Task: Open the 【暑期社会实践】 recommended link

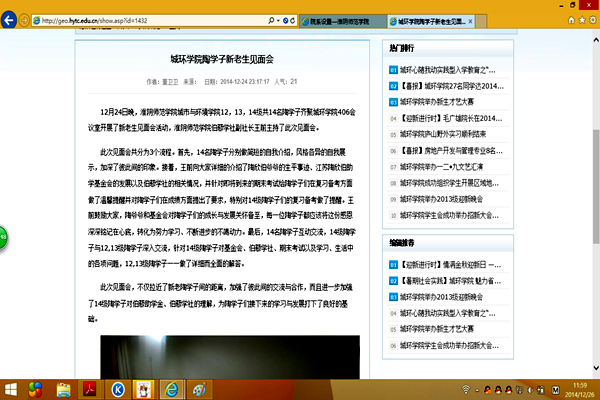Action: [447, 282]
